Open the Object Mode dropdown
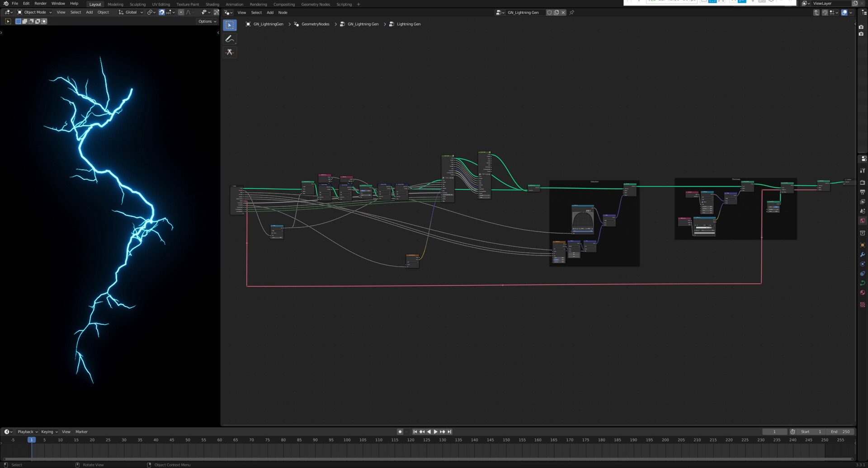 pos(35,12)
